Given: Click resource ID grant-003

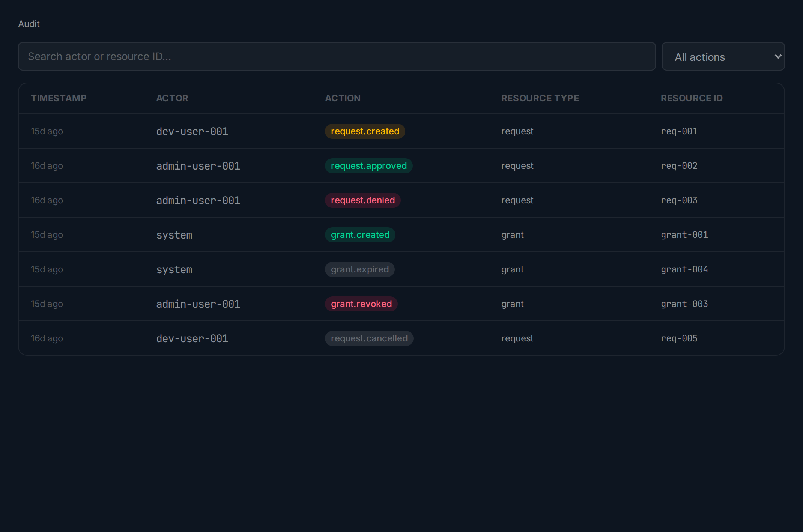Looking at the screenshot, I should pyautogui.click(x=684, y=304).
